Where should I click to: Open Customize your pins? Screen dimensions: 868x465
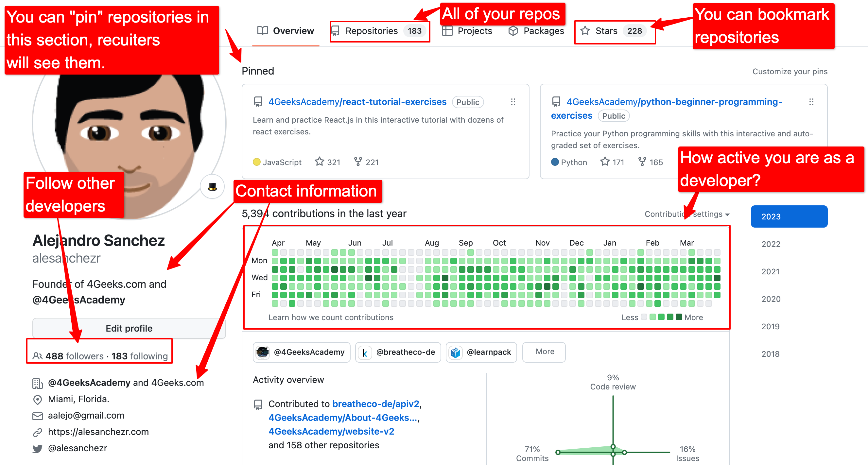(790, 71)
